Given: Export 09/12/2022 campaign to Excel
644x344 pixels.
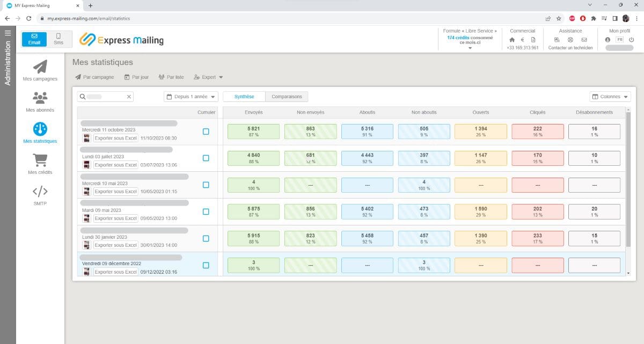Looking at the screenshot, I should click(115, 272).
